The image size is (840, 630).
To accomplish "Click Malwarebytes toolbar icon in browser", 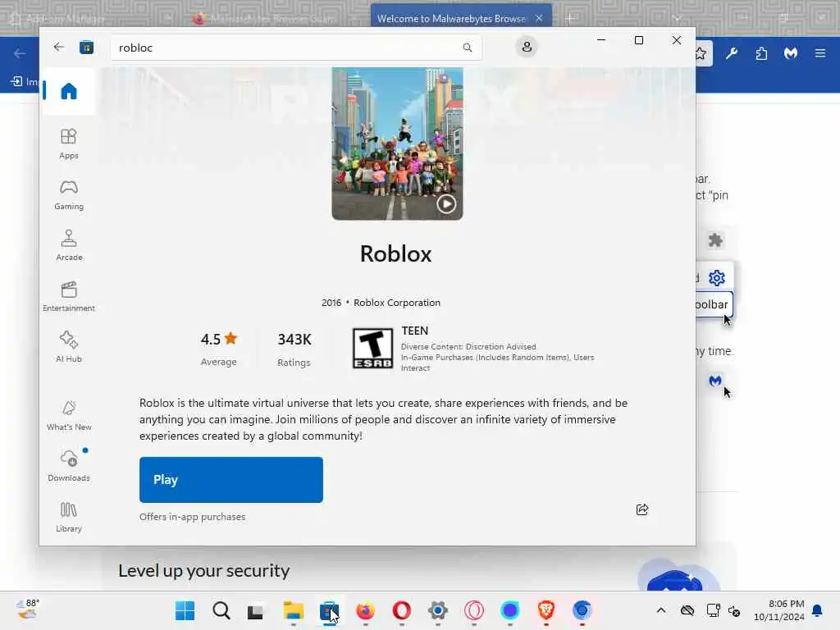I will point(791,53).
